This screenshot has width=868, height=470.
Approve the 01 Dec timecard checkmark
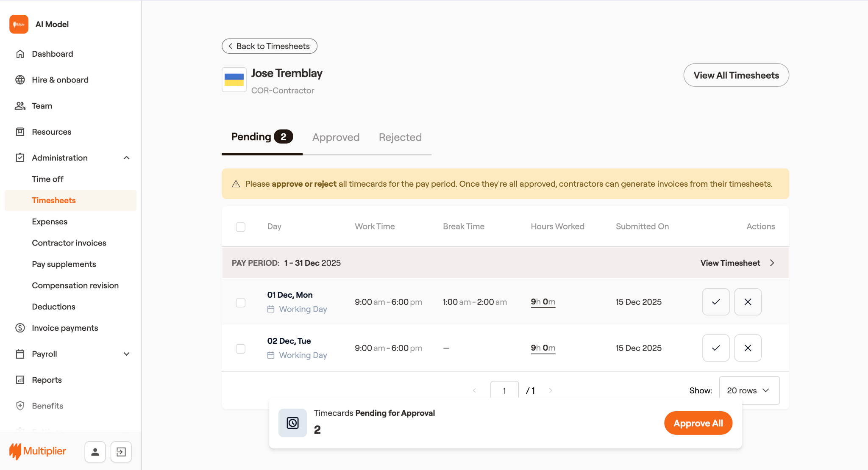[716, 302]
